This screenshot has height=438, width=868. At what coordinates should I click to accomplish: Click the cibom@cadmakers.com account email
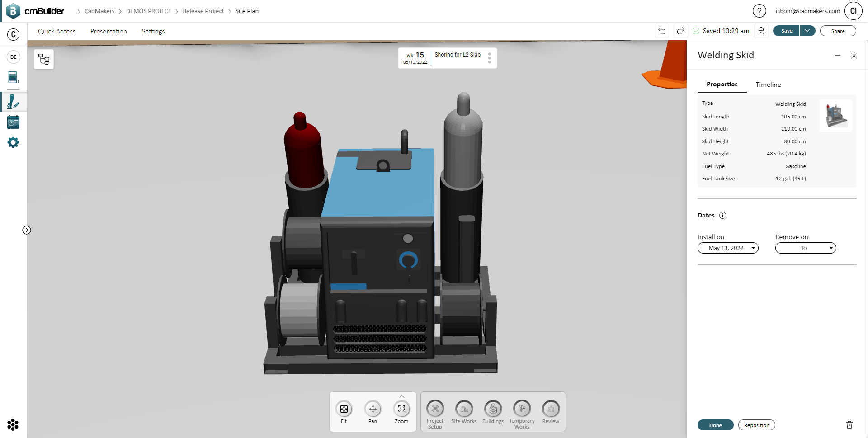[x=808, y=11]
